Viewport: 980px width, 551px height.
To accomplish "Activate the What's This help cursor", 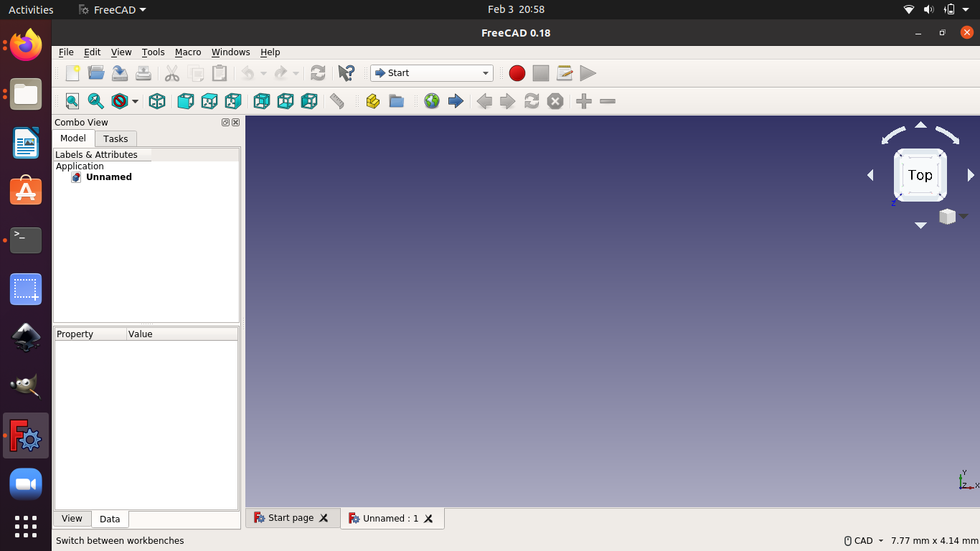I will pyautogui.click(x=346, y=73).
